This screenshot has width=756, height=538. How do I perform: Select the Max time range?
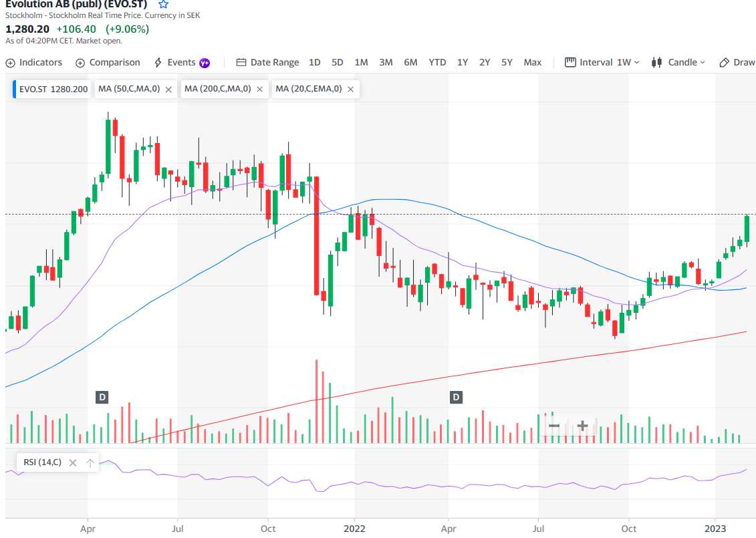point(533,62)
